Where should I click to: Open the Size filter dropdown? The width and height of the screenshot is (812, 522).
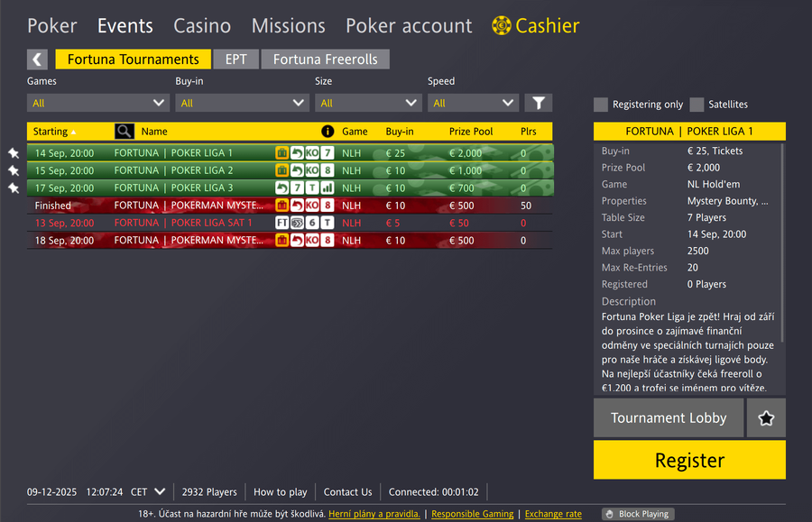(369, 103)
